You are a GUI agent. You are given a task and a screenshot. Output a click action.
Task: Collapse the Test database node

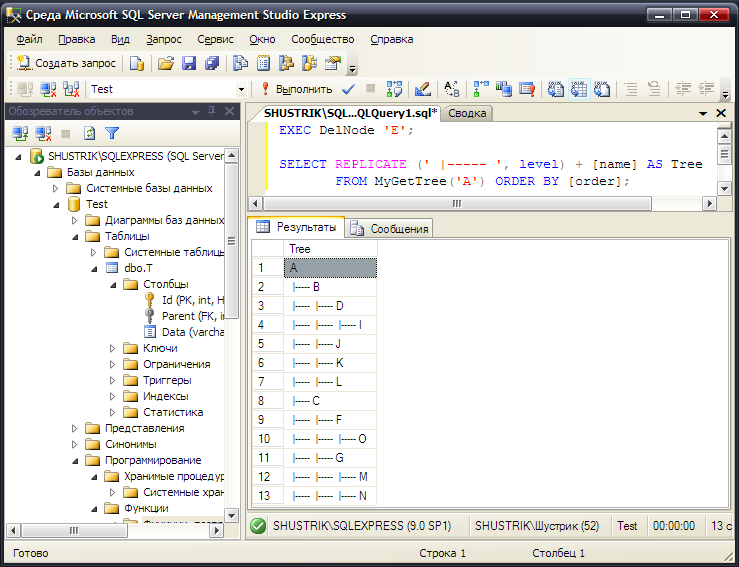tap(56, 205)
